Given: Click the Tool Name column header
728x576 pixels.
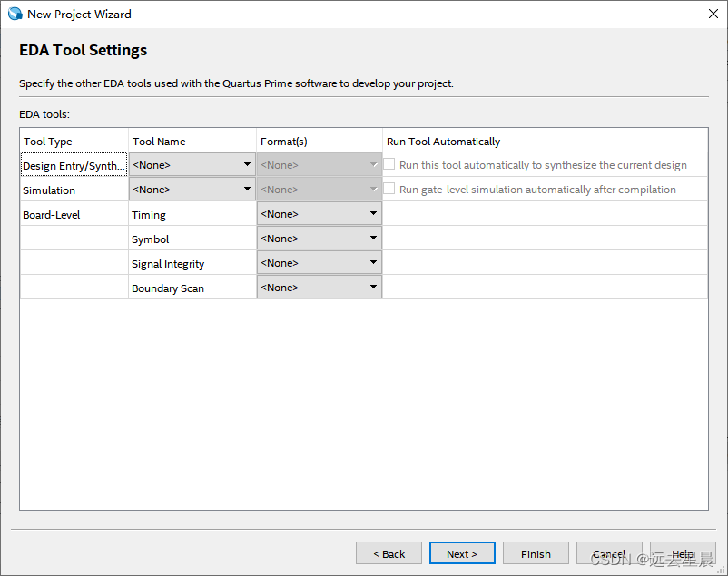Looking at the screenshot, I should (x=159, y=142).
